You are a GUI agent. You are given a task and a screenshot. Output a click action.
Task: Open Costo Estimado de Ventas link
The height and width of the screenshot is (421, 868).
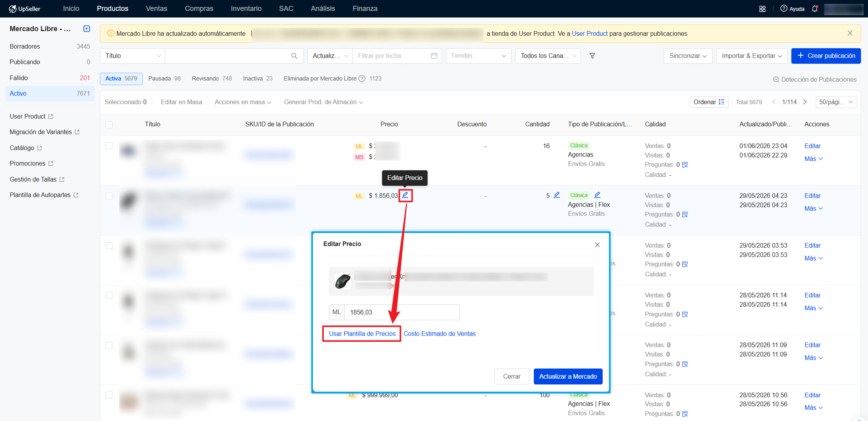point(440,334)
